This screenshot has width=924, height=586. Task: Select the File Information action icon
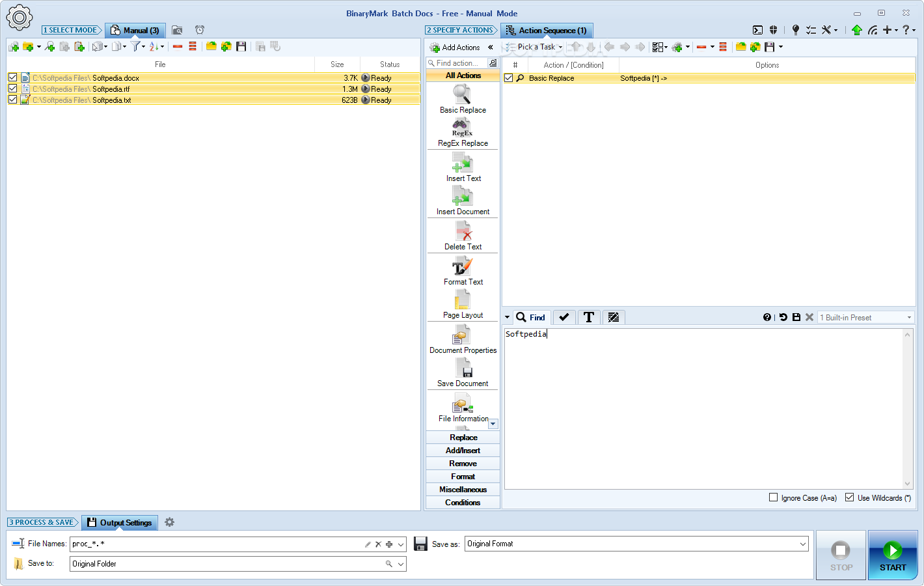tap(463, 408)
